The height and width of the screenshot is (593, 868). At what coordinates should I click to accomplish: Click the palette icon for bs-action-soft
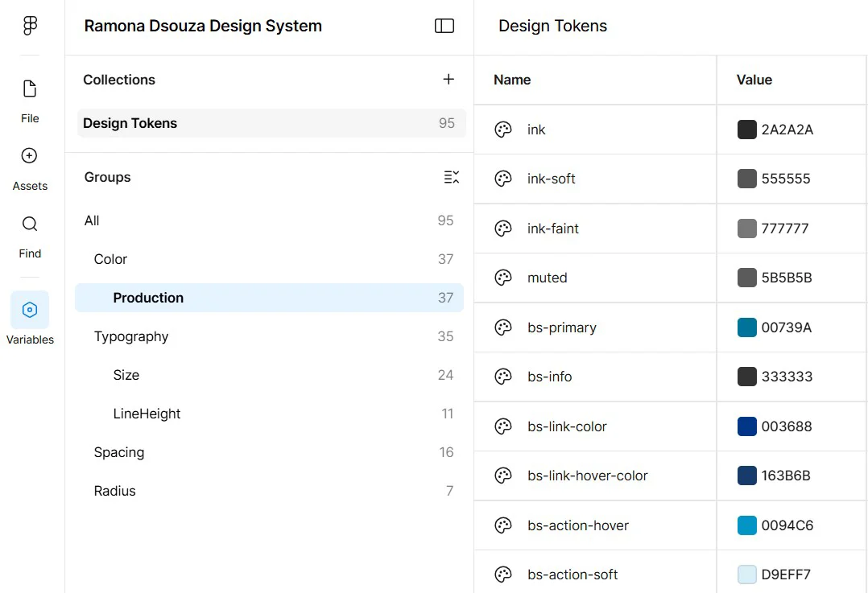503,574
